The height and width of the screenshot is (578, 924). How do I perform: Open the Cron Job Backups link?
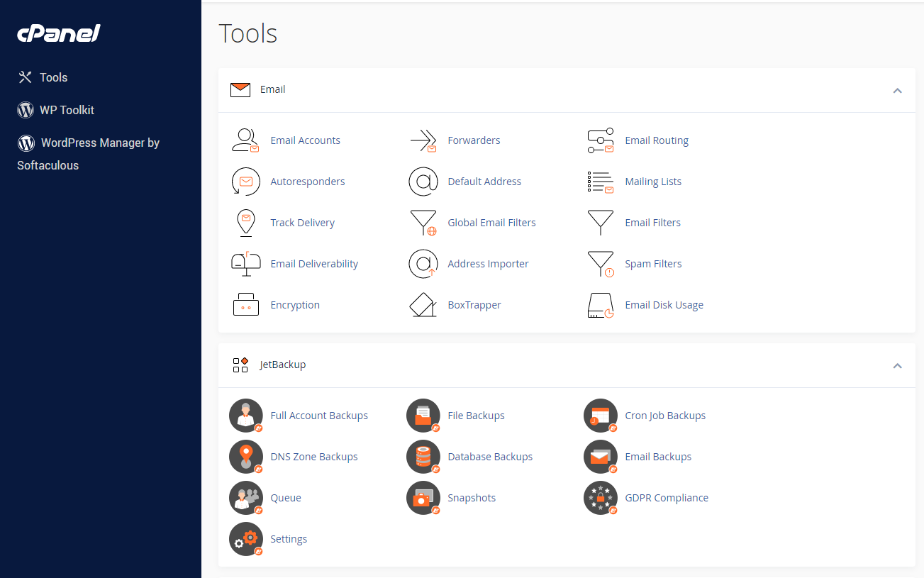click(x=665, y=416)
